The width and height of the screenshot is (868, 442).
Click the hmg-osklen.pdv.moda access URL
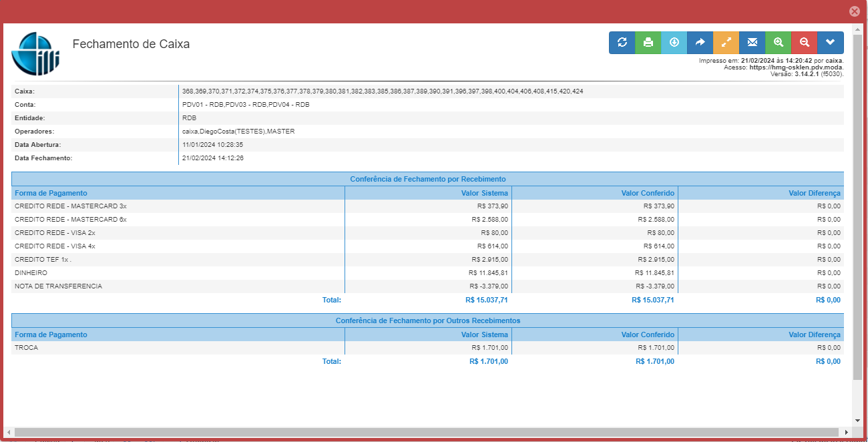click(795, 67)
